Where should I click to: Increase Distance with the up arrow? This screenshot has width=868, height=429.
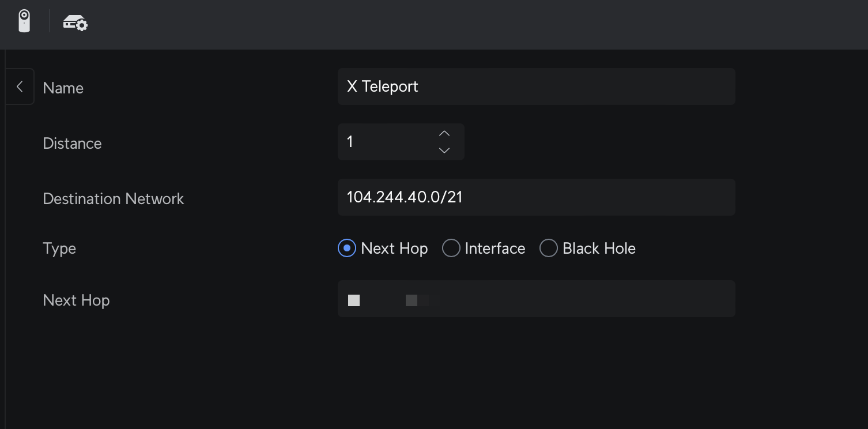click(444, 134)
